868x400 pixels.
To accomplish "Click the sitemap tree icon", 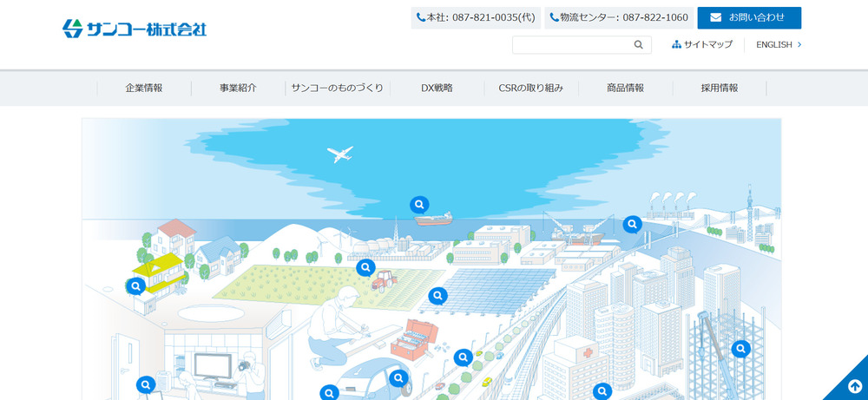I will click(x=676, y=44).
